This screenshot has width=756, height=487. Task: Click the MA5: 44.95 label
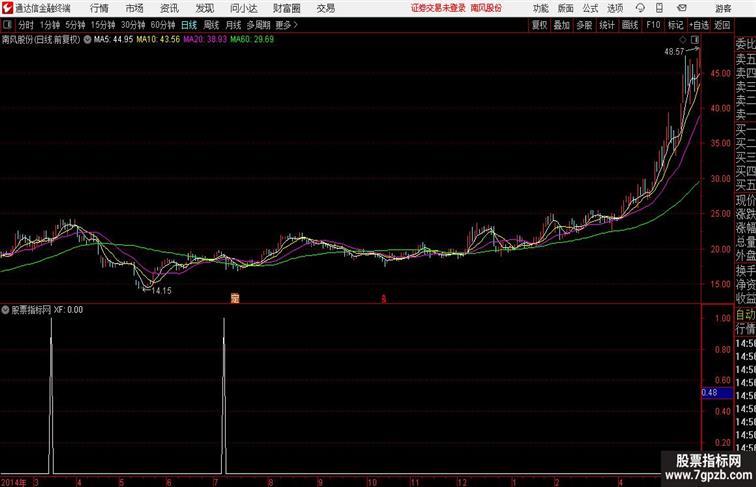tap(113, 40)
